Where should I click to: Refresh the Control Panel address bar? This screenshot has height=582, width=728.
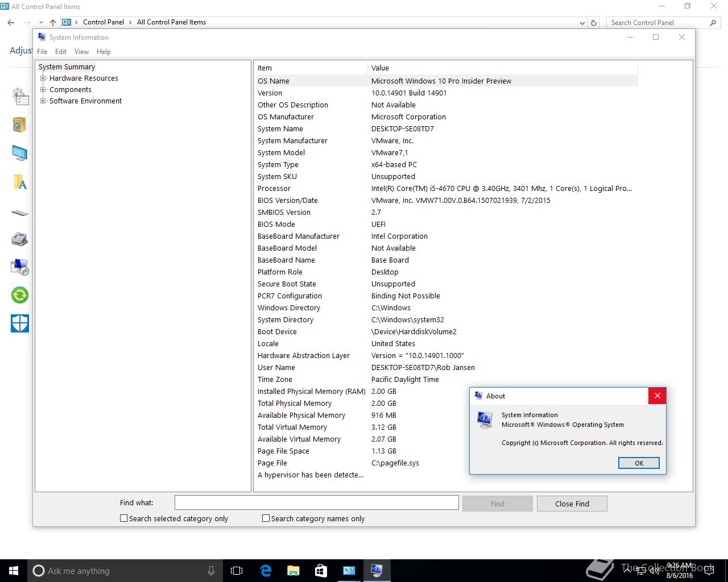pos(594,23)
